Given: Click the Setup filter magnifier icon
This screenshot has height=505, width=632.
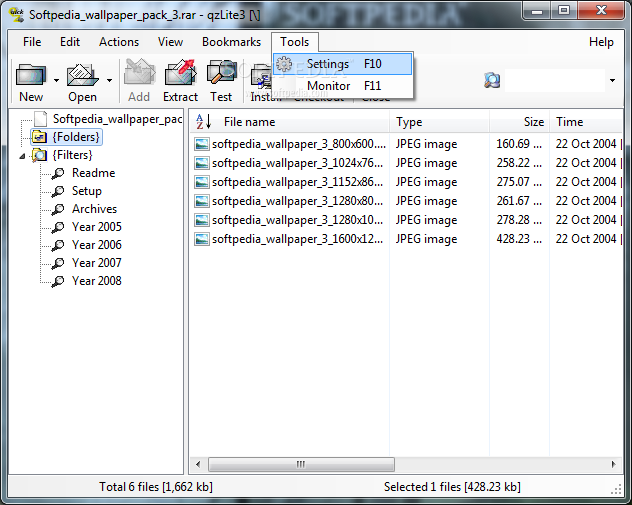Looking at the screenshot, I should coord(58,191).
